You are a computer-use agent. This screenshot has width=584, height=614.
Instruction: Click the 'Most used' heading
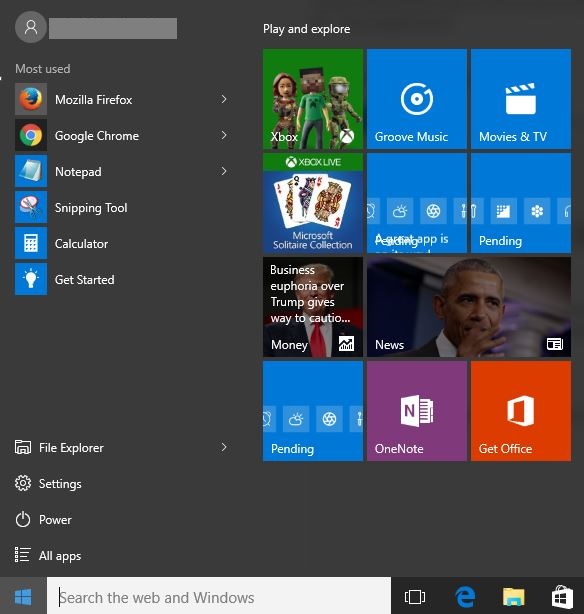point(43,69)
